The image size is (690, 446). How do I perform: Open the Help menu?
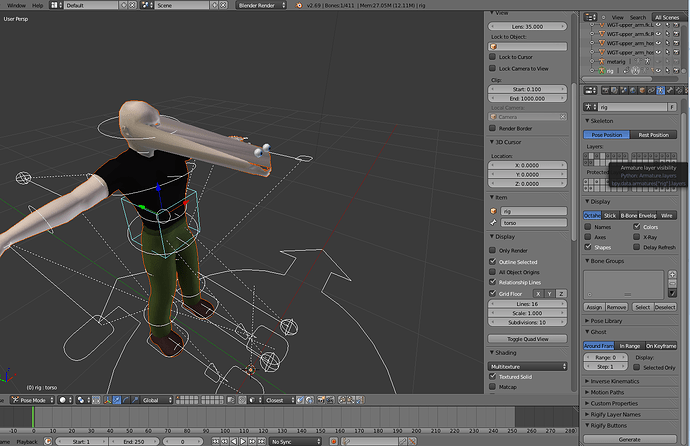point(37,5)
